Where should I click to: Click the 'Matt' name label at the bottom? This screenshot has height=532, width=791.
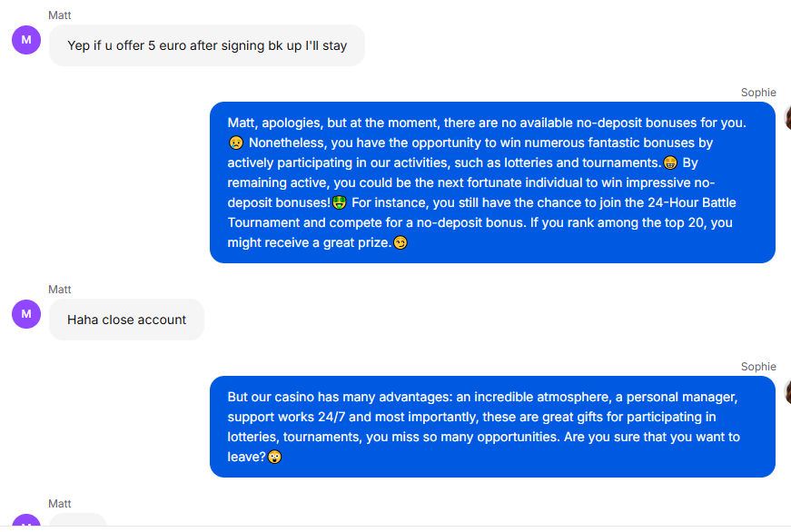[x=60, y=504]
